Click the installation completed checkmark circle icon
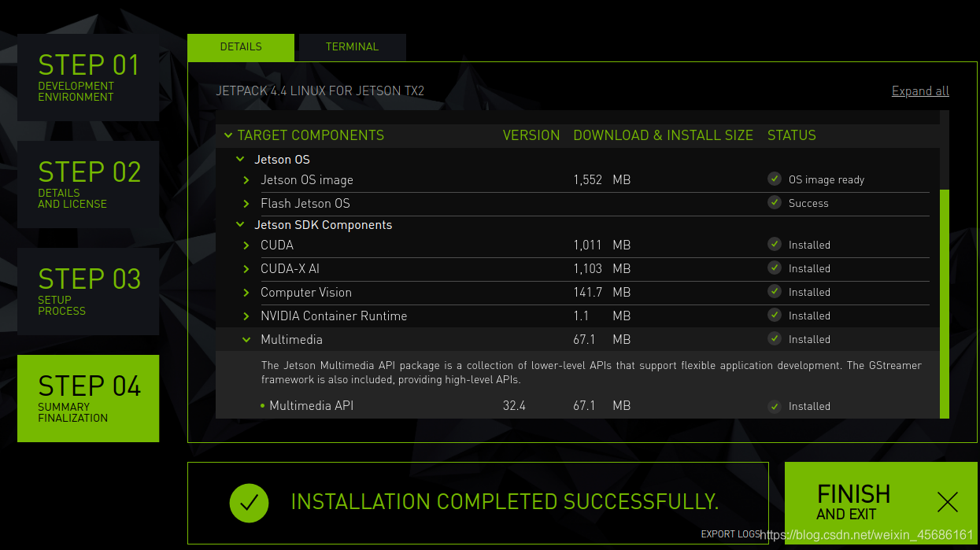The image size is (980, 550). [249, 502]
